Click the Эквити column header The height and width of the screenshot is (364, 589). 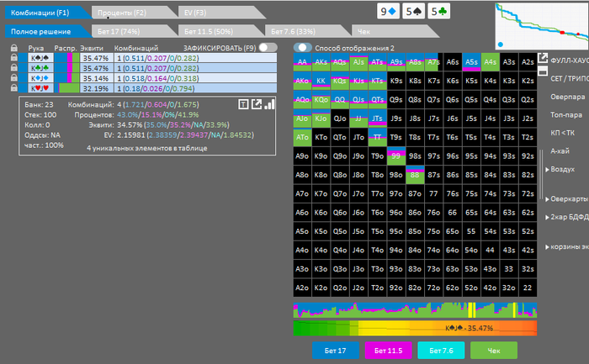point(92,48)
